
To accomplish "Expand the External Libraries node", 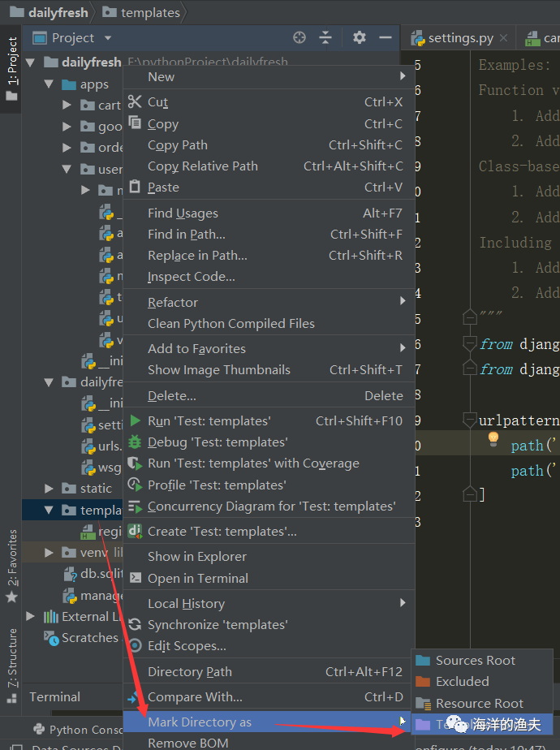I will pos(30,616).
